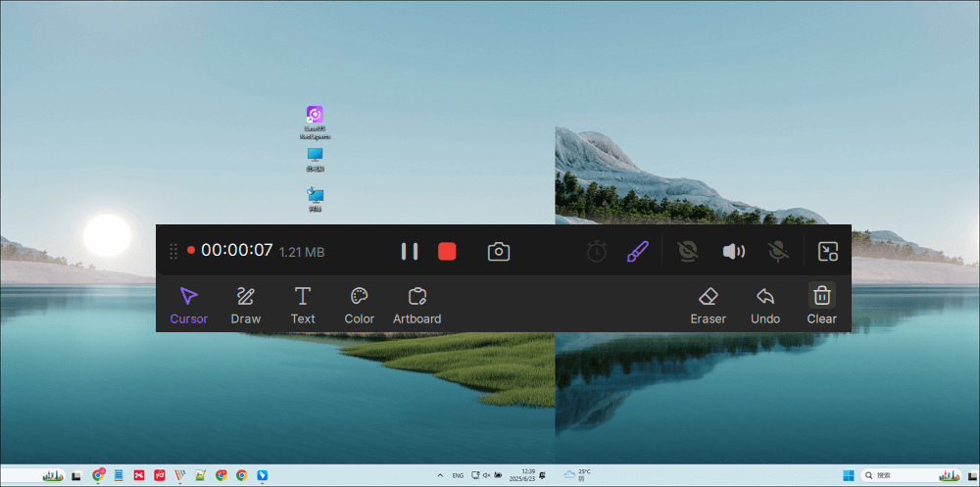Toggle the webcam icon on the recorder bar
980x487 pixels.
(688, 251)
